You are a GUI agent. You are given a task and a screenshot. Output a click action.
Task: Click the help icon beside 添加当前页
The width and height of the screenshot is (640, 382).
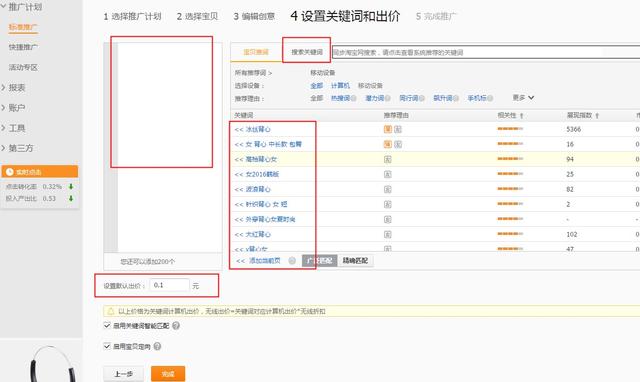[292, 260]
